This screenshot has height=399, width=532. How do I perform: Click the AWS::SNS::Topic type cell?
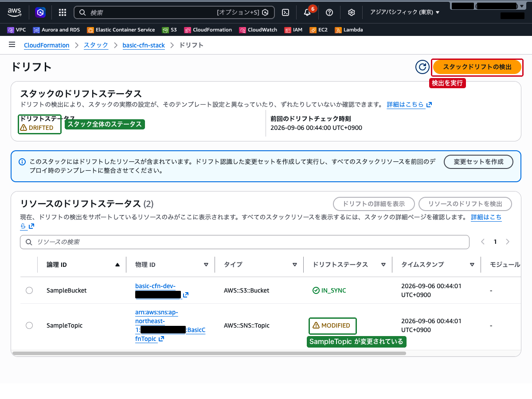[x=246, y=325]
